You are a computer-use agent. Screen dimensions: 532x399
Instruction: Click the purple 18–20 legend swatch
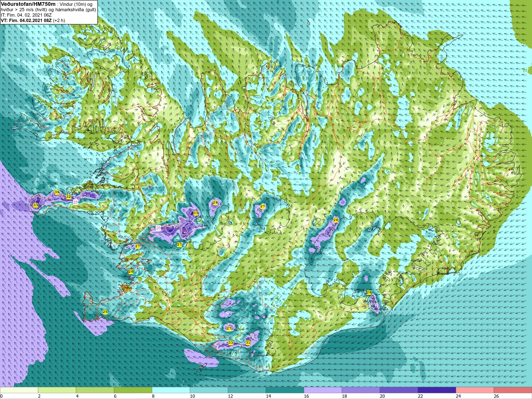click(361, 390)
